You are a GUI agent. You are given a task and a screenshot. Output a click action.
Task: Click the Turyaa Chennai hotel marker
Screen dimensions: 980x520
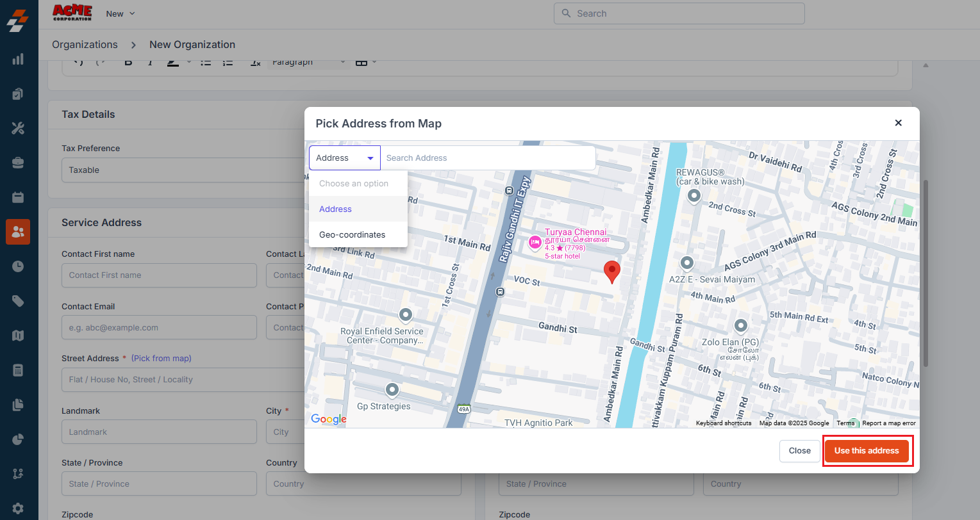click(535, 242)
